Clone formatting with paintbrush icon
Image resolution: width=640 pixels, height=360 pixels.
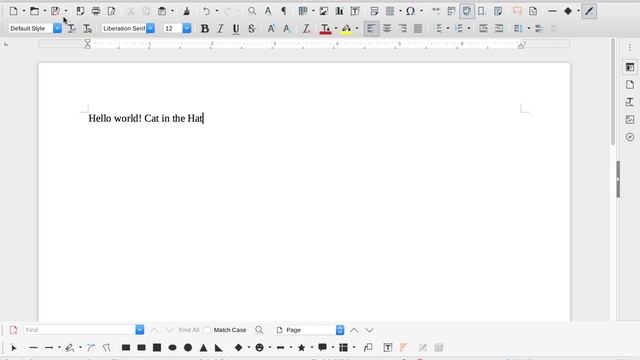187,11
